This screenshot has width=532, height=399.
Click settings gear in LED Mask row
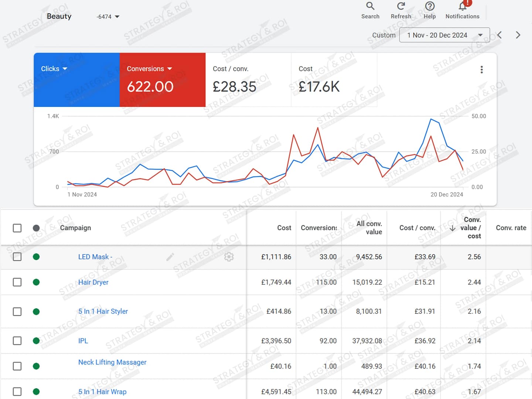coord(229,257)
